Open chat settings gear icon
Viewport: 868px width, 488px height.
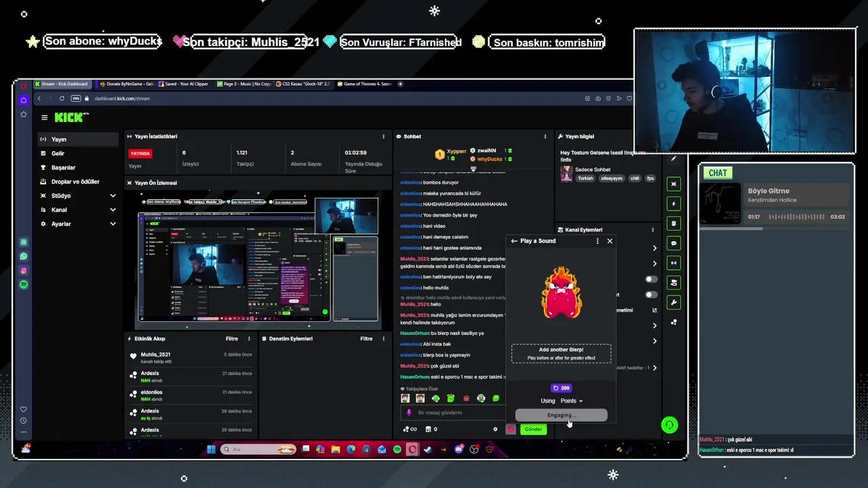495,429
